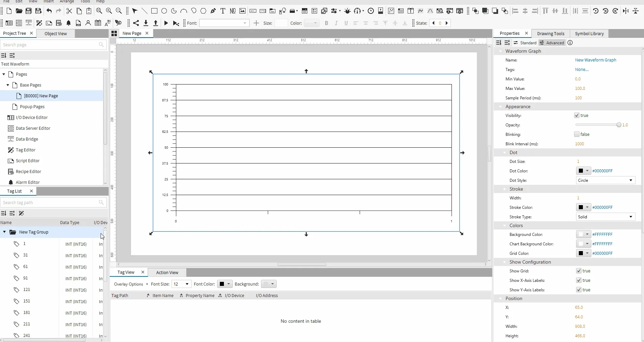Click the zoom in magnifier icon
The image size is (644, 342).
[x=109, y=11]
